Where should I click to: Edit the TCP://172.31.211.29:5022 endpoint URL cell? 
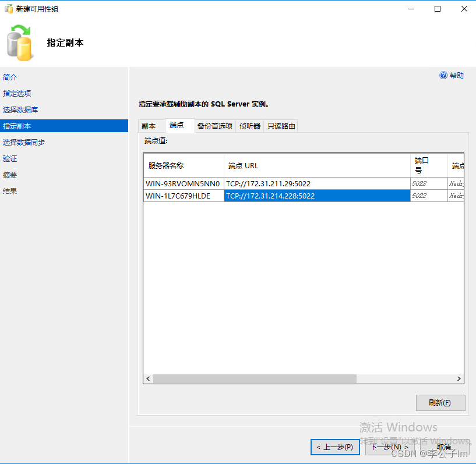coord(317,183)
